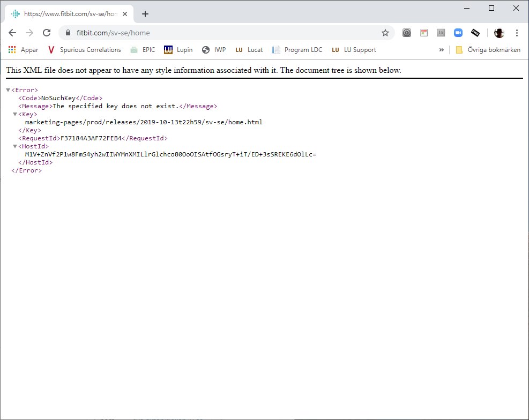The image size is (529, 420).
Task: Click the ticket-shaped extension icon
Action: tap(475, 33)
